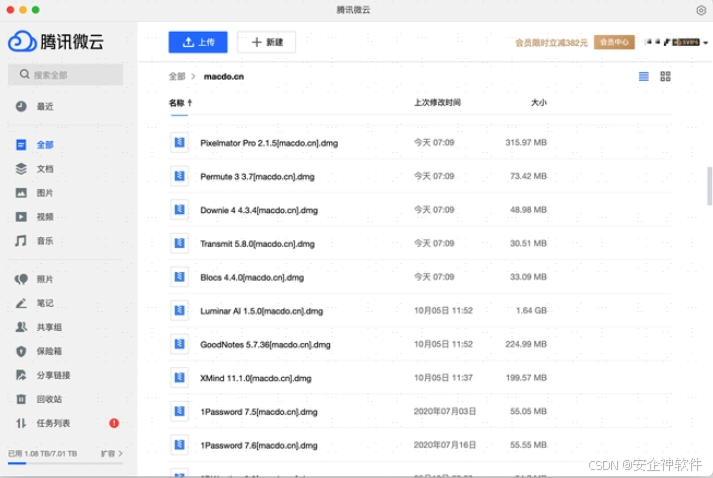Sort by 名称 column header
This screenshot has height=478, width=713.
pyautogui.click(x=180, y=103)
